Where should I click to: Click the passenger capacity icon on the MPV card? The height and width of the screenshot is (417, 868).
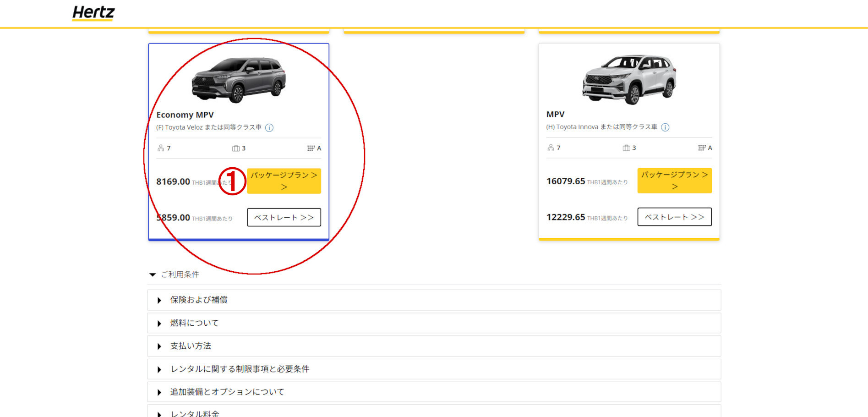point(551,148)
